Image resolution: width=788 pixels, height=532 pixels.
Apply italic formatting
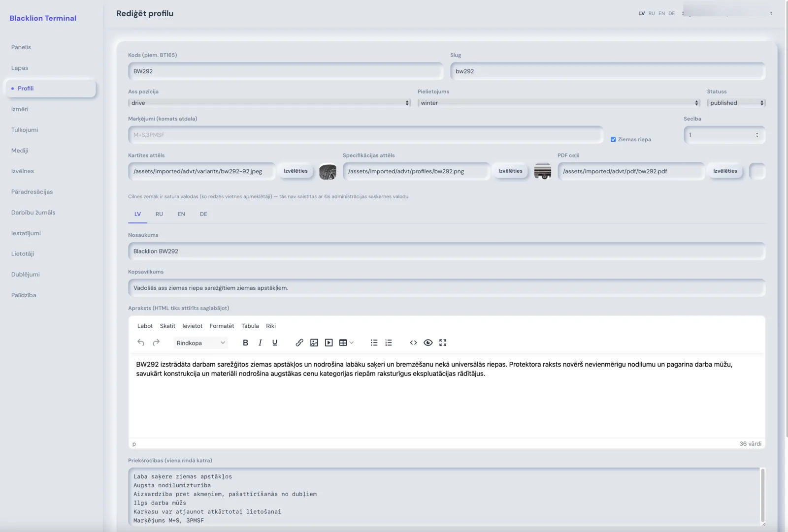tap(260, 343)
